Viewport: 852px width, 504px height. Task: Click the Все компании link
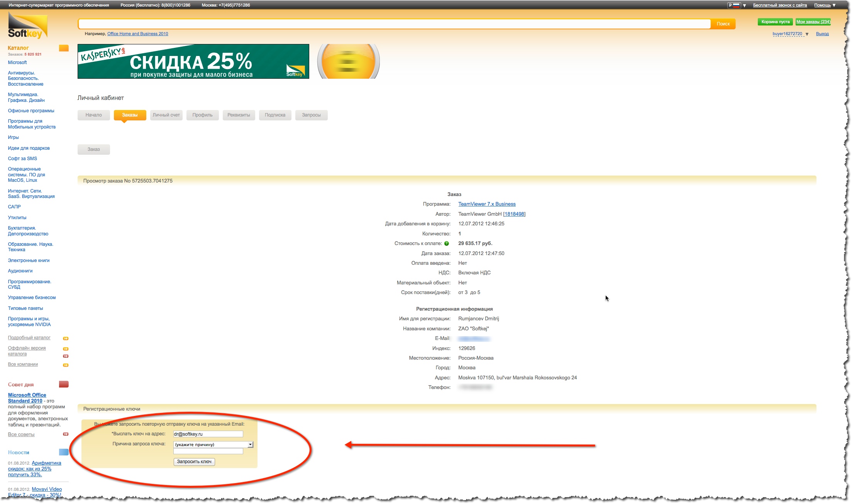[x=23, y=364]
